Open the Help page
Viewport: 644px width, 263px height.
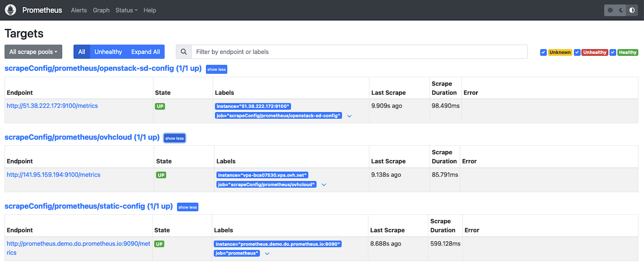[x=150, y=10]
